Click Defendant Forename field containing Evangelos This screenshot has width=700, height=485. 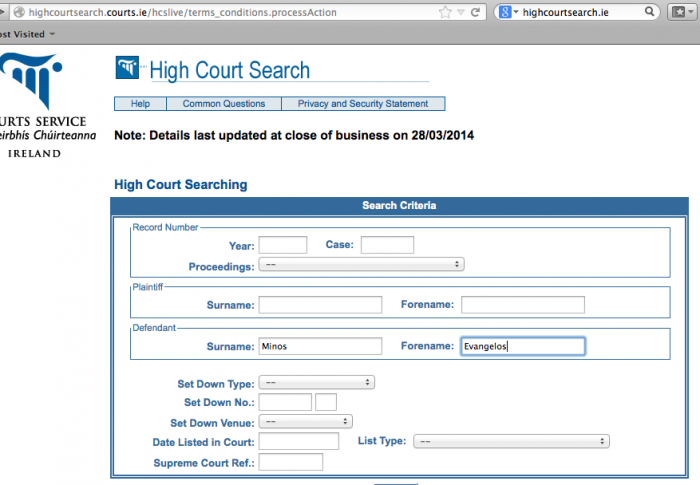[523, 346]
